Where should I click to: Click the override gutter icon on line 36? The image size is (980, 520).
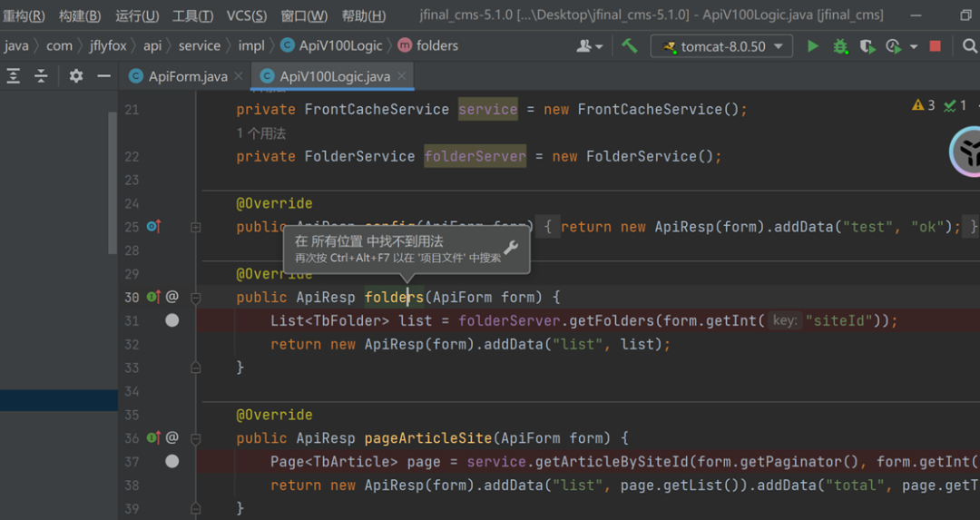(x=153, y=437)
